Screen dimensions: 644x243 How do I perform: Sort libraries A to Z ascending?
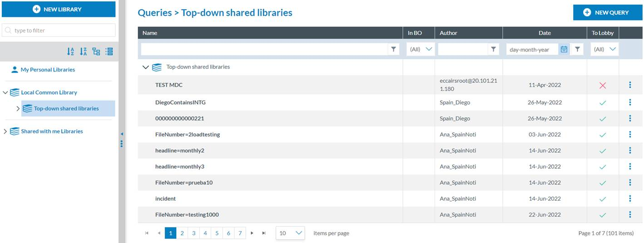(70, 52)
